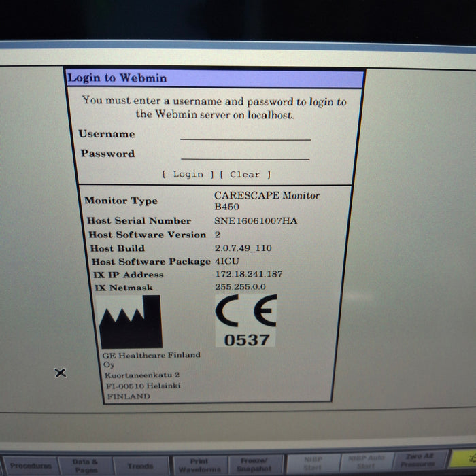Click the [ Login ] button
The width and height of the screenshot is (476, 476).
pos(188,174)
